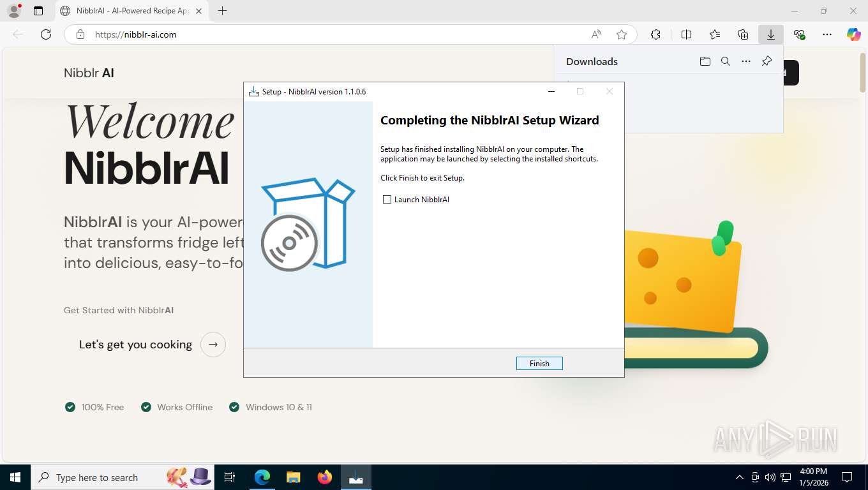Open the clock showing 4:00 PM
Screen dimensions: 868x490
click(813, 477)
